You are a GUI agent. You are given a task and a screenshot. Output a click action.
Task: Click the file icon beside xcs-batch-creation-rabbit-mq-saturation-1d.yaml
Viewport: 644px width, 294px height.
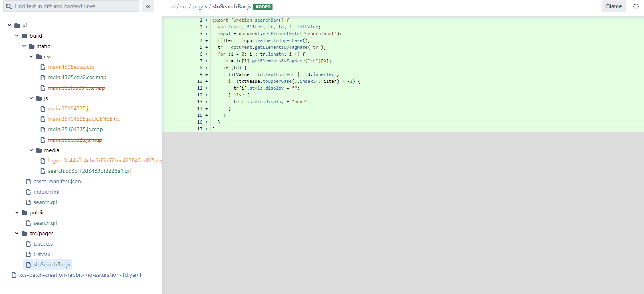pyautogui.click(x=14, y=275)
